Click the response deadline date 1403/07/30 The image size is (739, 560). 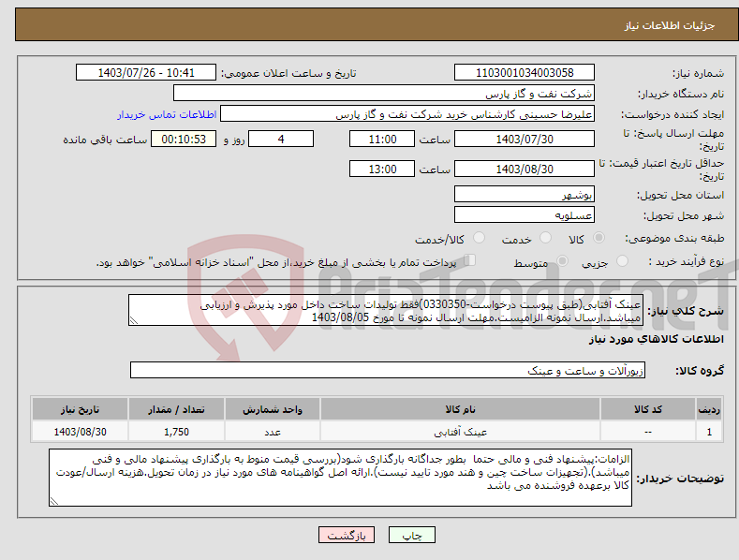[525, 139]
